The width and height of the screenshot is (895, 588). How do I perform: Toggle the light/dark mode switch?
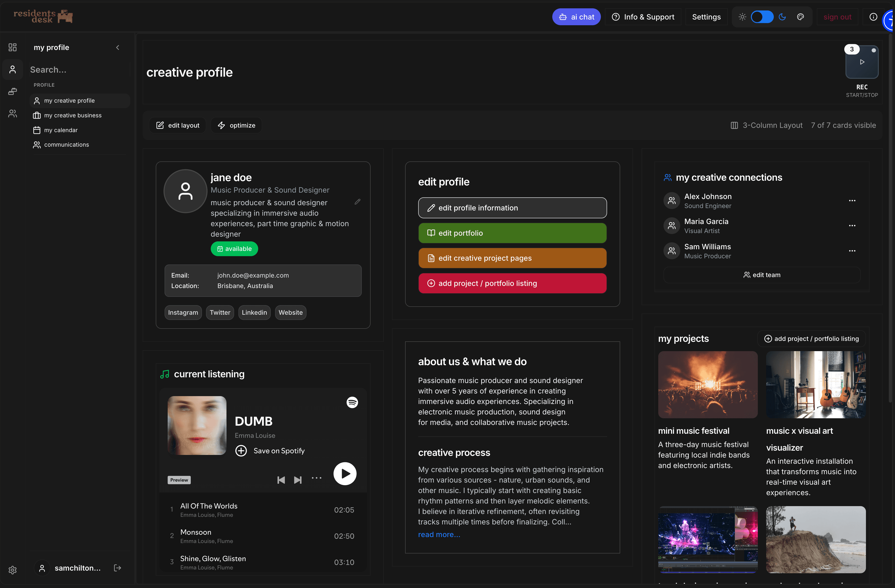pyautogui.click(x=762, y=17)
